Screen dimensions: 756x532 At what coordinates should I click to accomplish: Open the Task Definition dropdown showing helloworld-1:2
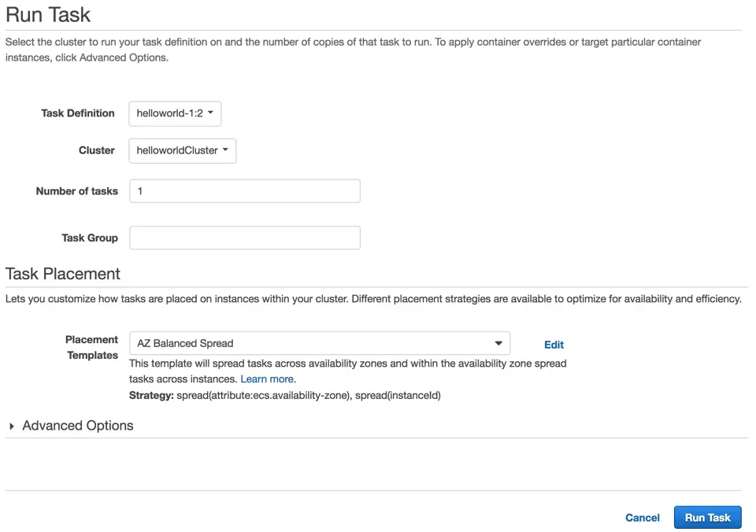(175, 113)
